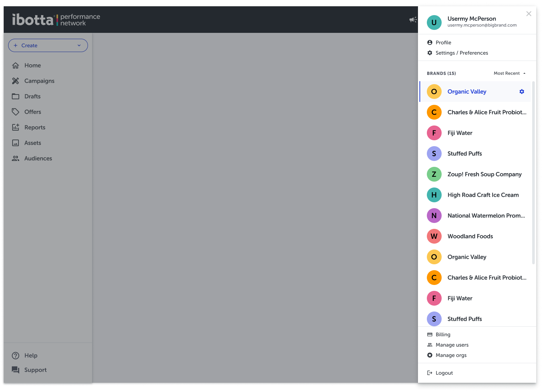Select the Woodland Foods brand
The width and height of the screenshot is (544, 392).
tap(475, 236)
